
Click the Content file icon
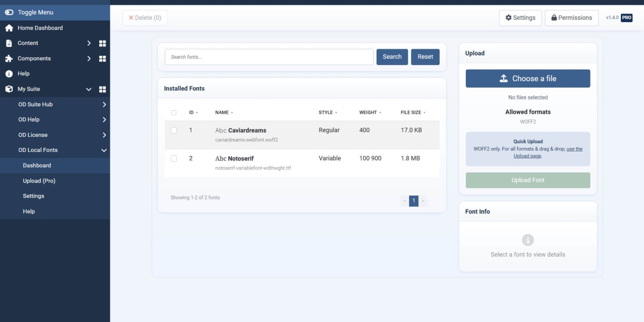pos(9,43)
